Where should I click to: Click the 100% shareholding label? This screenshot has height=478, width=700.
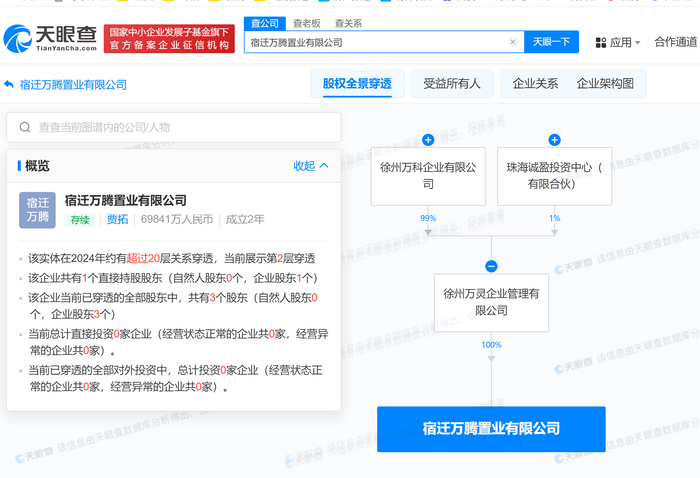tap(492, 345)
